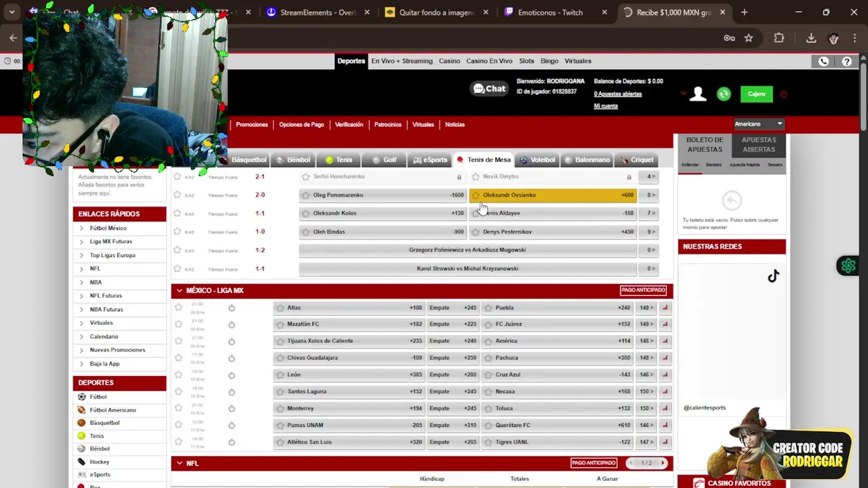The height and width of the screenshot is (488, 868).
Task: Bet on Tigres UANL at -122
Action: pos(558,442)
